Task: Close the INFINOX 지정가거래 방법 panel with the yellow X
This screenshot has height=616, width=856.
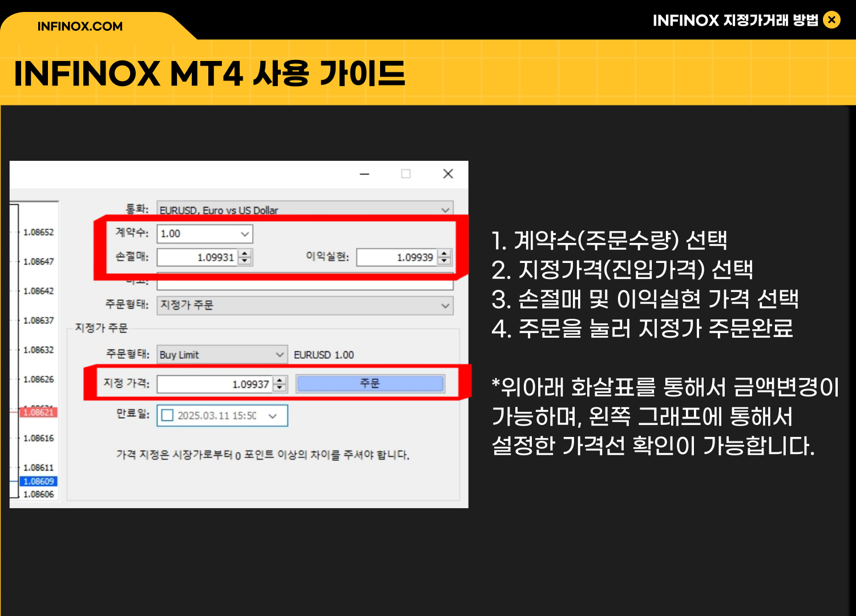Action: [832, 20]
